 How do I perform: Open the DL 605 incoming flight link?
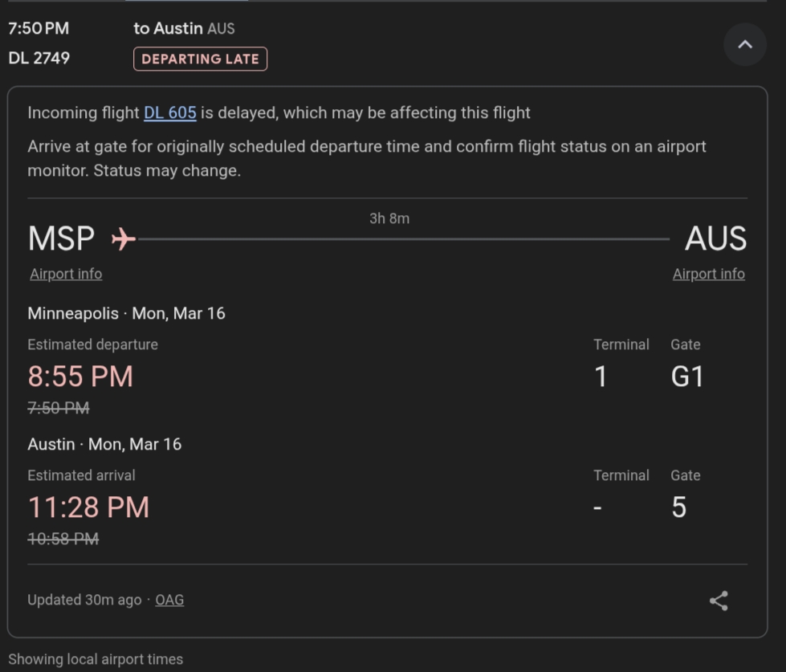point(170,112)
